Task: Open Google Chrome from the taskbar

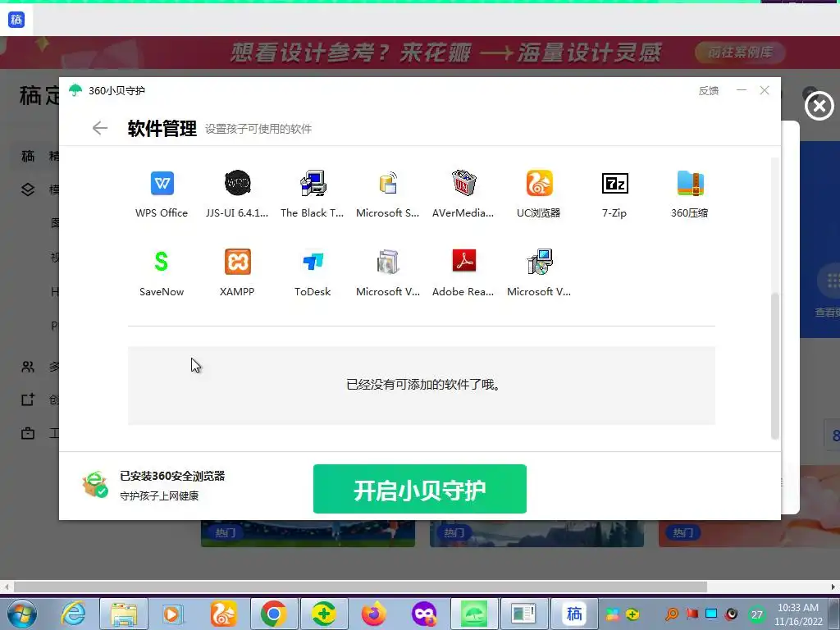Action: [x=273, y=614]
